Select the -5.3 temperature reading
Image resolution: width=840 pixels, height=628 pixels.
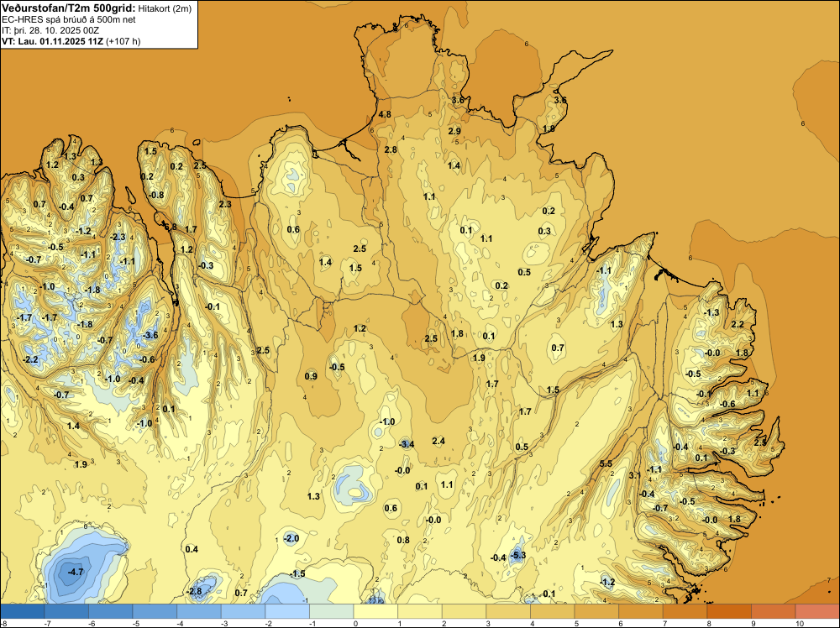518,555
